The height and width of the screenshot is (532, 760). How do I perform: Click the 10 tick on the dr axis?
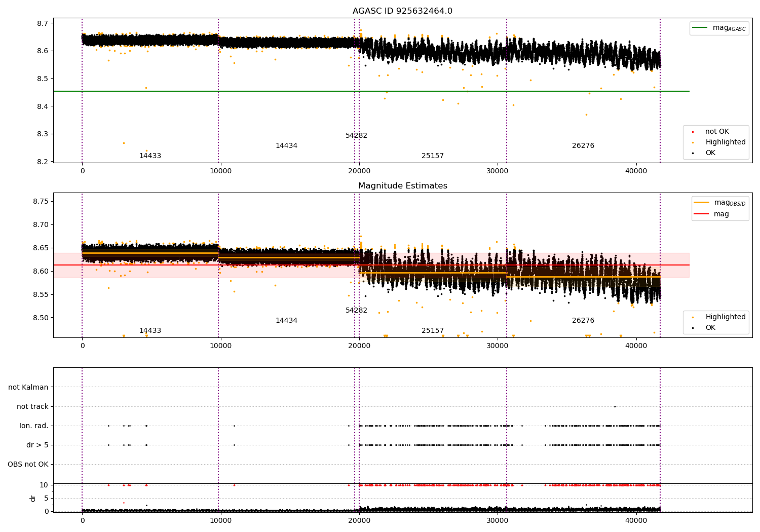point(44,485)
